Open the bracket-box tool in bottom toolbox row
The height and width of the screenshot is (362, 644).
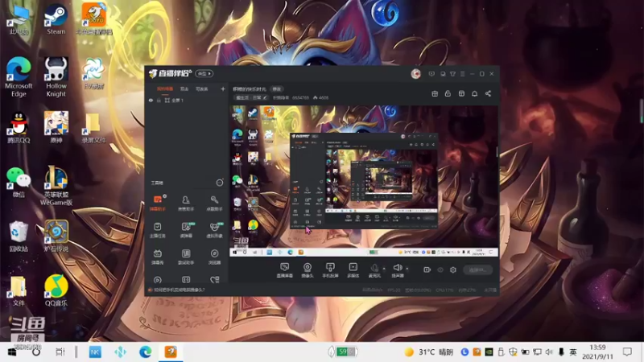coord(186,280)
